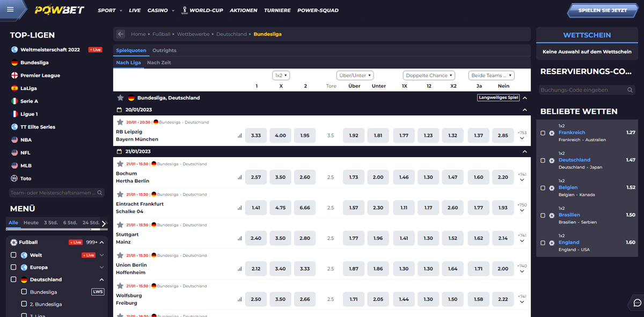The height and width of the screenshot is (317, 644).
Task: Open the Doppelte Chance market dropdown
Action: 429,76
